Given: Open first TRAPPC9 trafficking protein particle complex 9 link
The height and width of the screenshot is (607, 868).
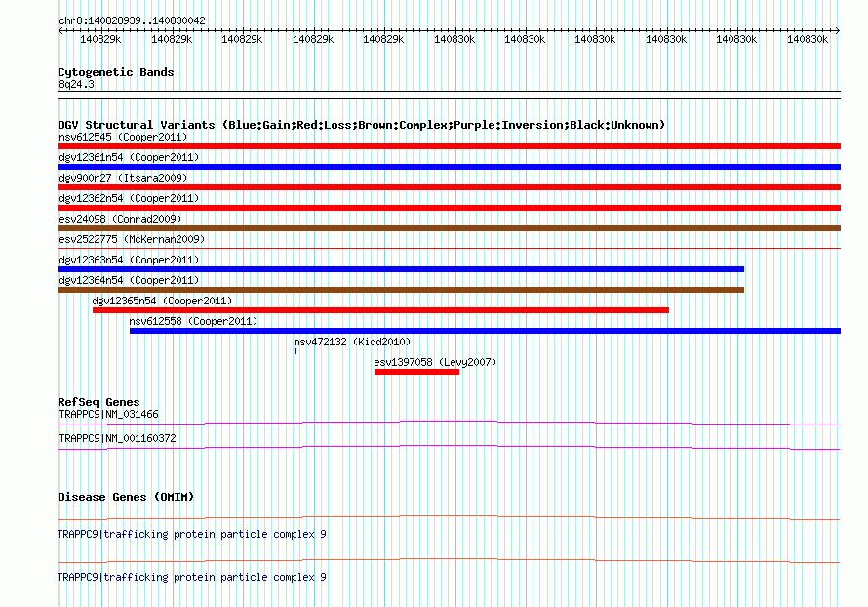Looking at the screenshot, I should [191, 534].
